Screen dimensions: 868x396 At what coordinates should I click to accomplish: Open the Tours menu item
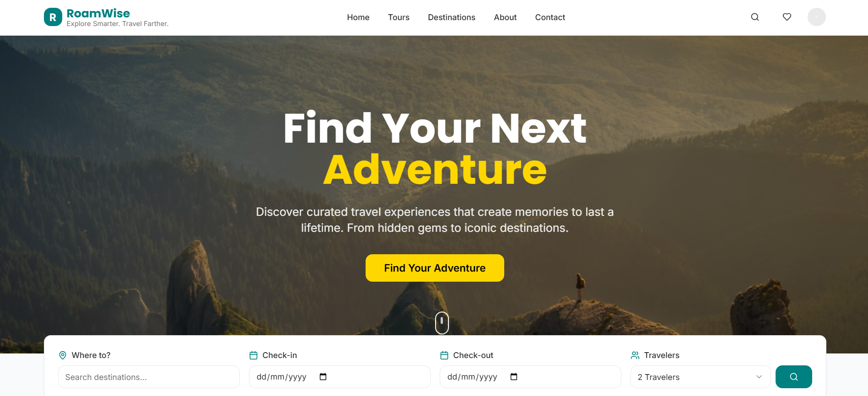coord(399,17)
